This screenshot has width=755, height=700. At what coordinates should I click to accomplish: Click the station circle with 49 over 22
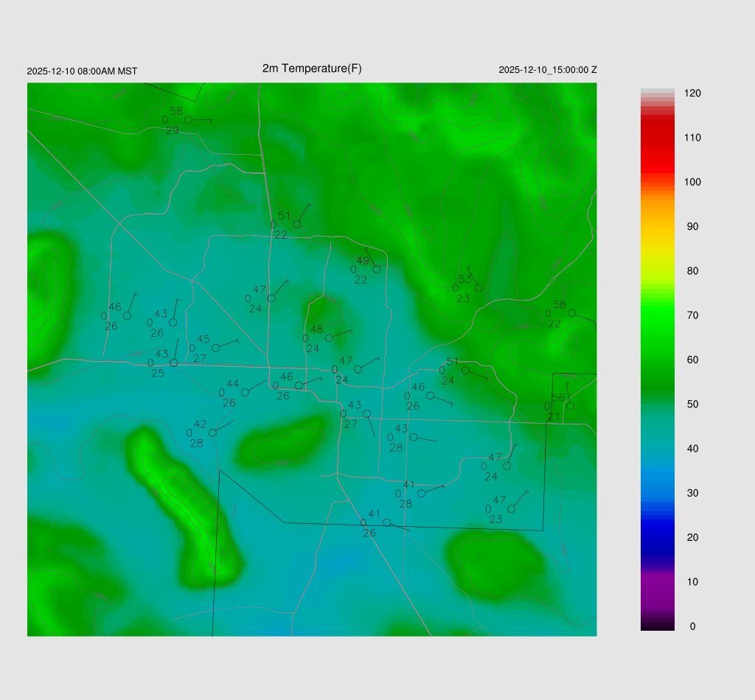[x=377, y=269]
